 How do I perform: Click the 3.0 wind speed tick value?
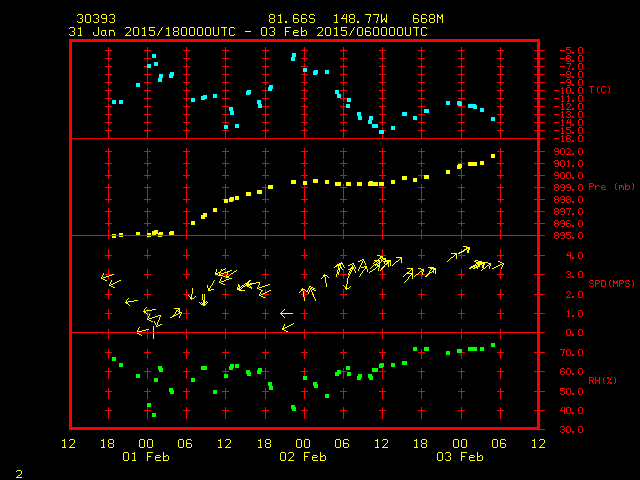(574, 275)
